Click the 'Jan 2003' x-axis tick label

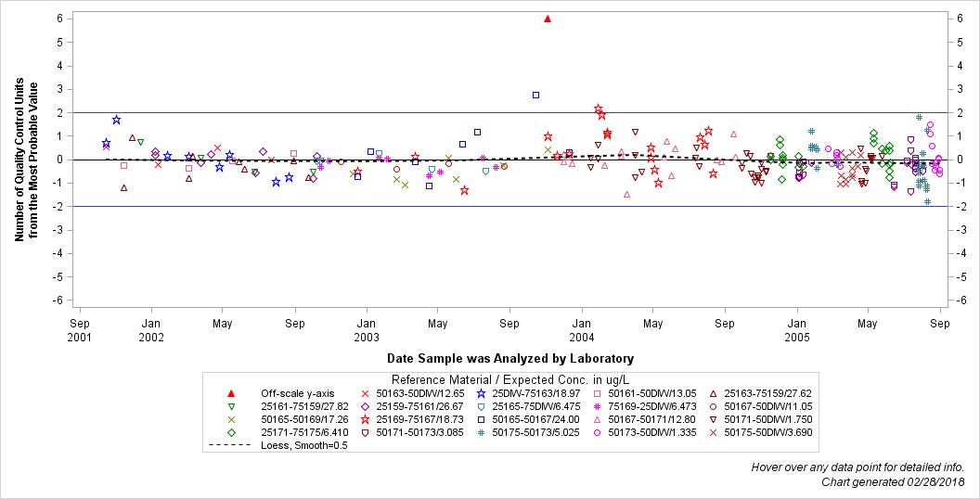coord(367,329)
